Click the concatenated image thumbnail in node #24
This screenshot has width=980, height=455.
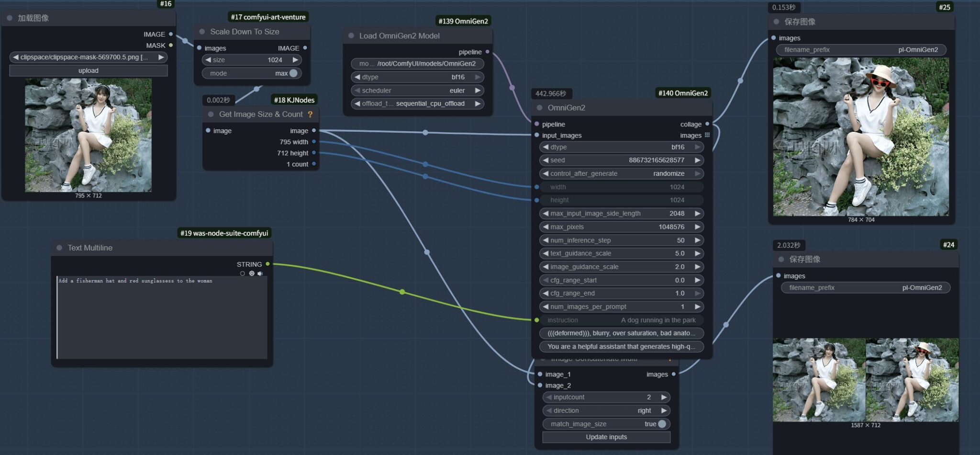click(x=866, y=380)
